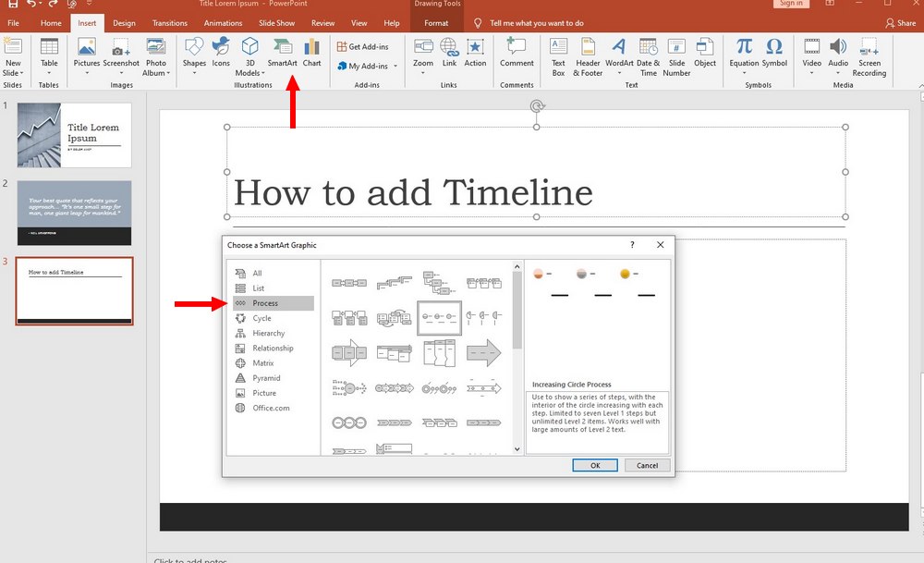The height and width of the screenshot is (563, 924).
Task: Click the SmartArt icon in the ribbon
Action: (281, 53)
